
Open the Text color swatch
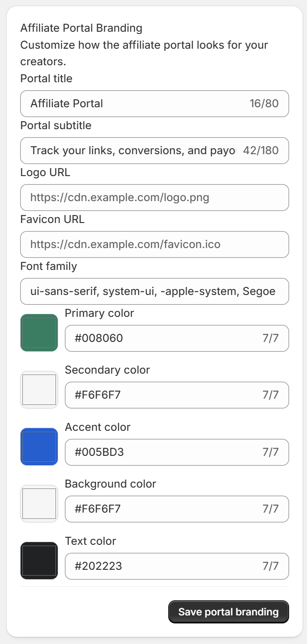[38, 560]
